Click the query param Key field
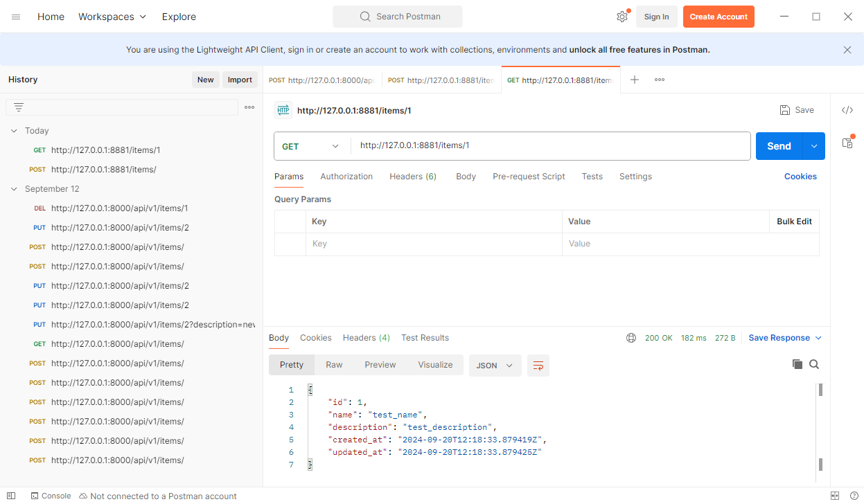Viewport: 864px width, 504px height. point(434,244)
